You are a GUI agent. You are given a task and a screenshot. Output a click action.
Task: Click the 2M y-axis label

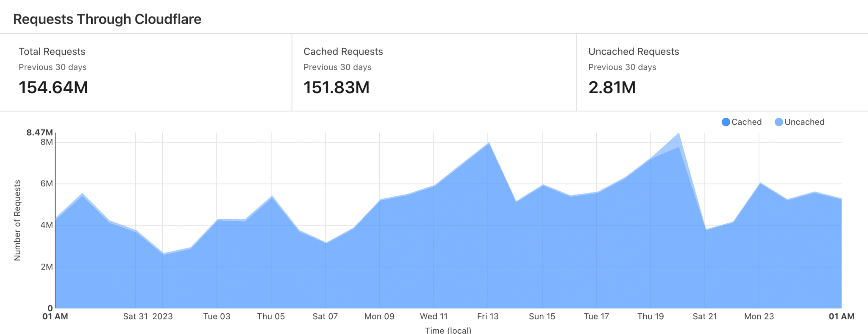(47, 267)
